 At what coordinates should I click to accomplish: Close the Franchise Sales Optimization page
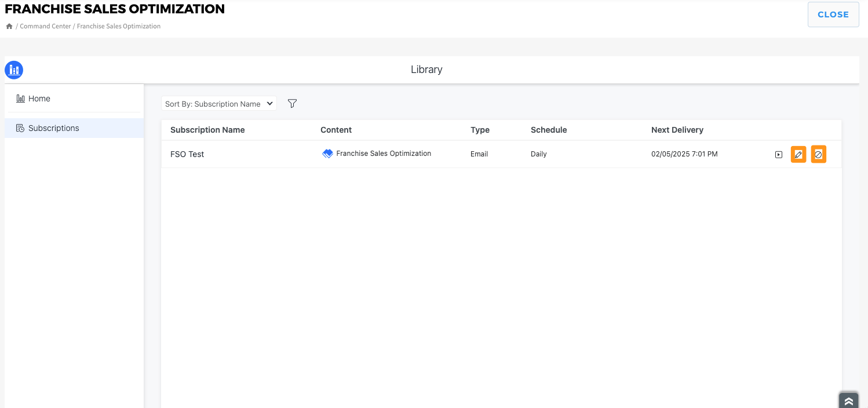833,14
